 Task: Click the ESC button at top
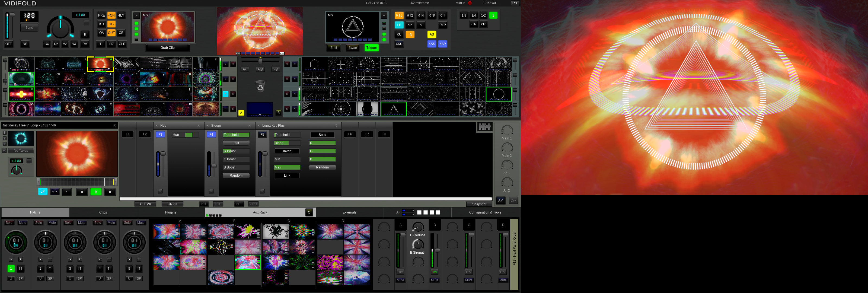[515, 3]
